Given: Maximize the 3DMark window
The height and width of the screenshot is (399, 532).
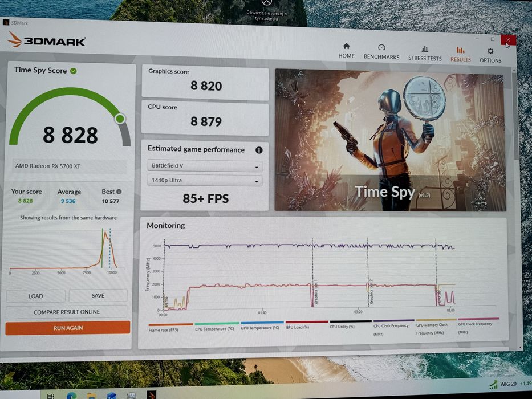Looking at the screenshot, I should 492,39.
